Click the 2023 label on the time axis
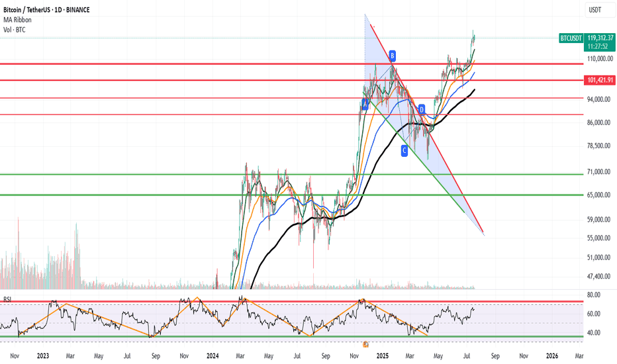This screenshot has width=617, height=364. point(43,356)
